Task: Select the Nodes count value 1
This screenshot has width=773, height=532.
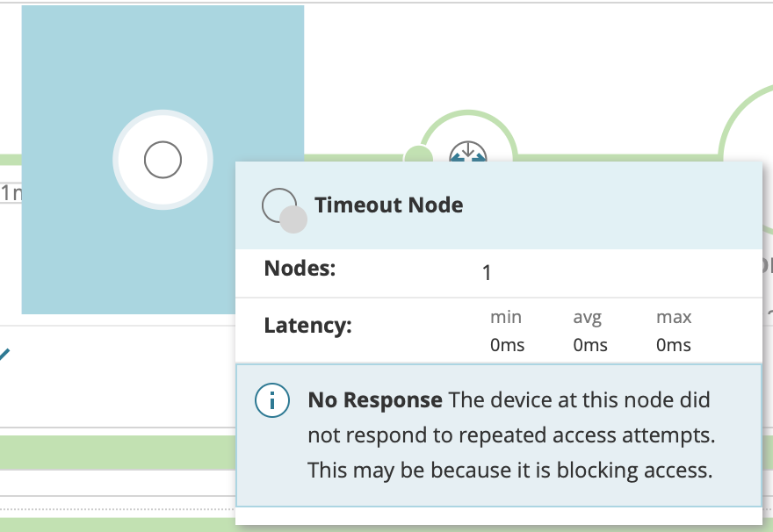Action: pyautogui.click(x=487, y=273)
